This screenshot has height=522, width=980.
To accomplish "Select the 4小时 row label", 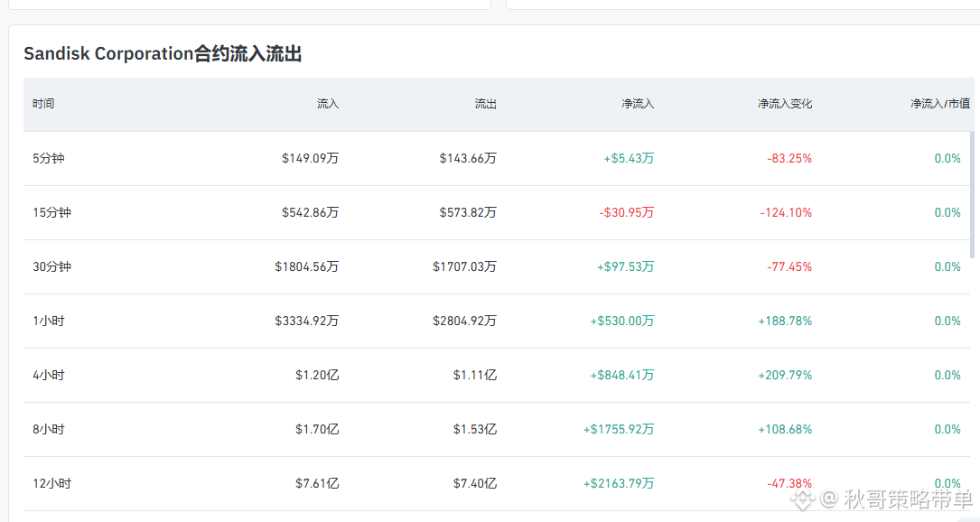I will tap(49, 375).
